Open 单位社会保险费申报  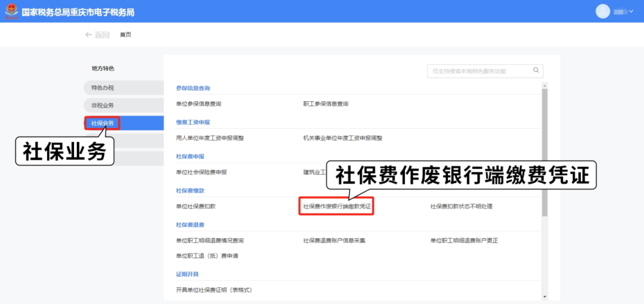pyautogui.click(x=202, y=172)
